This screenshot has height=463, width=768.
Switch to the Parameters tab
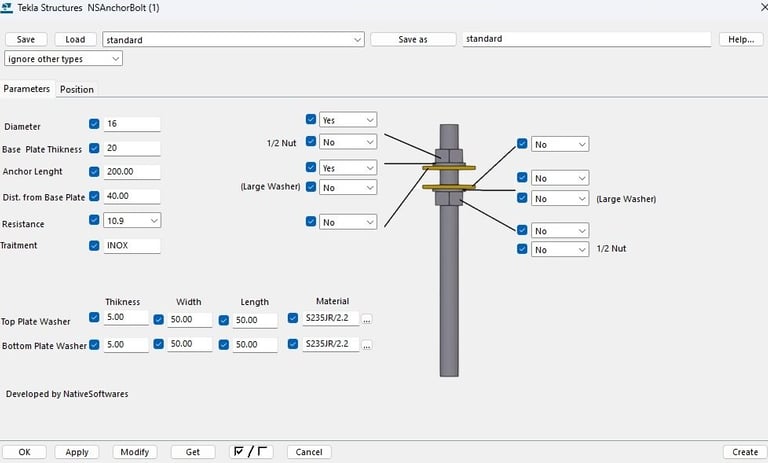pyautogui.click(x=27, y=89)
